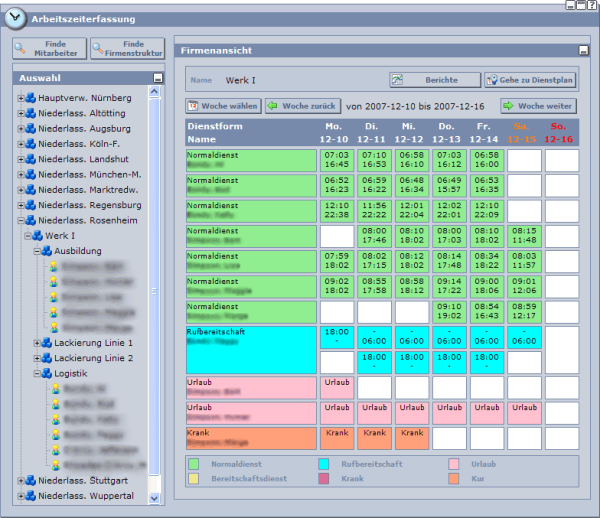The image size is (600, 518).
Task: Click the orange Kur legend swatch
Action: [x=454, y=479]
